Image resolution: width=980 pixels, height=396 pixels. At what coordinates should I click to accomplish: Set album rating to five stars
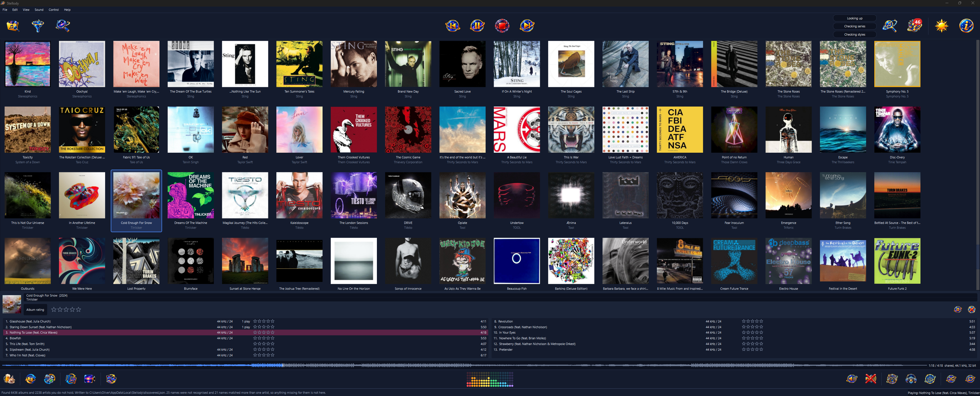click(x=78, y=310)
